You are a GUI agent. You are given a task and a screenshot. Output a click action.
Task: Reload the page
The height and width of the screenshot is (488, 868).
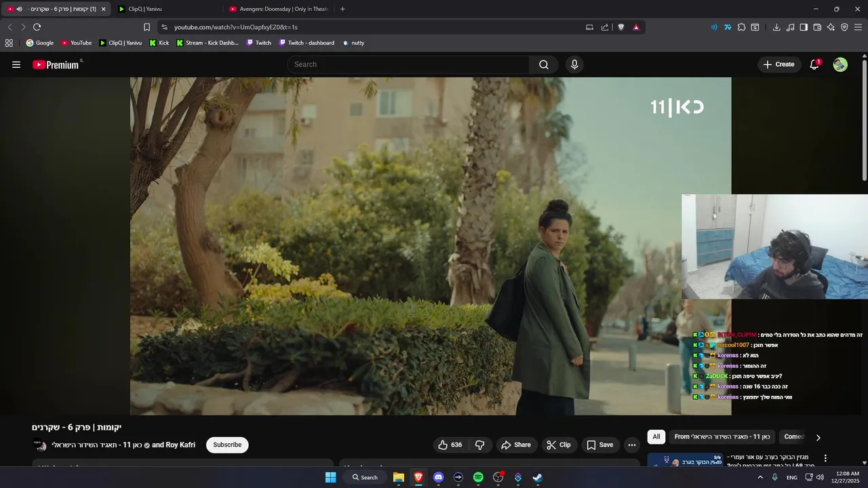tap(37, 27)
